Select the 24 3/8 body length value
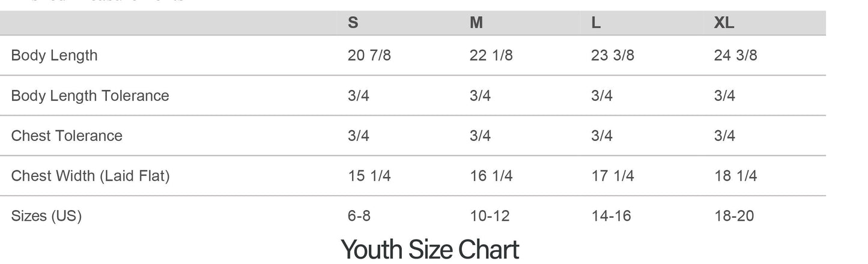868x264 pixels. coord(735,55)
